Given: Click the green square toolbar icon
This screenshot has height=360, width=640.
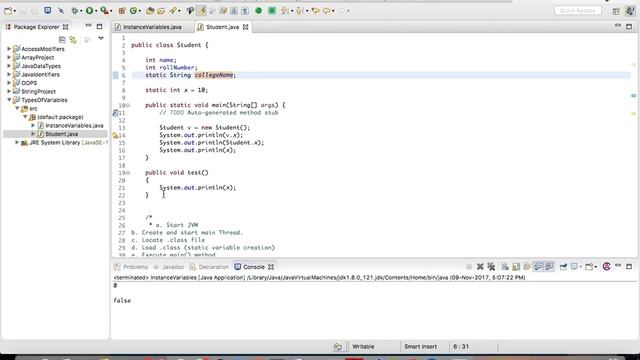Looking at the screenshot, I should pos(271,11).
